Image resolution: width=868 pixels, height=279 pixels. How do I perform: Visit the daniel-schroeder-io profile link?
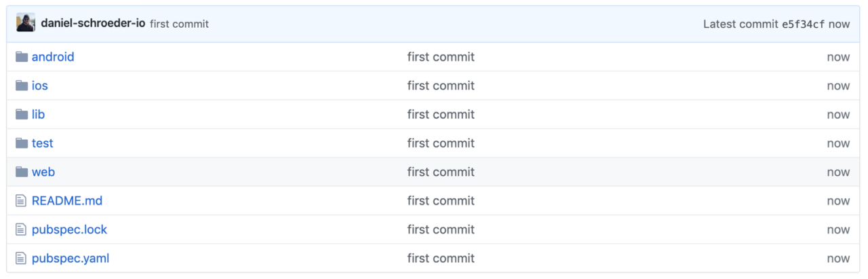point(93,23)
